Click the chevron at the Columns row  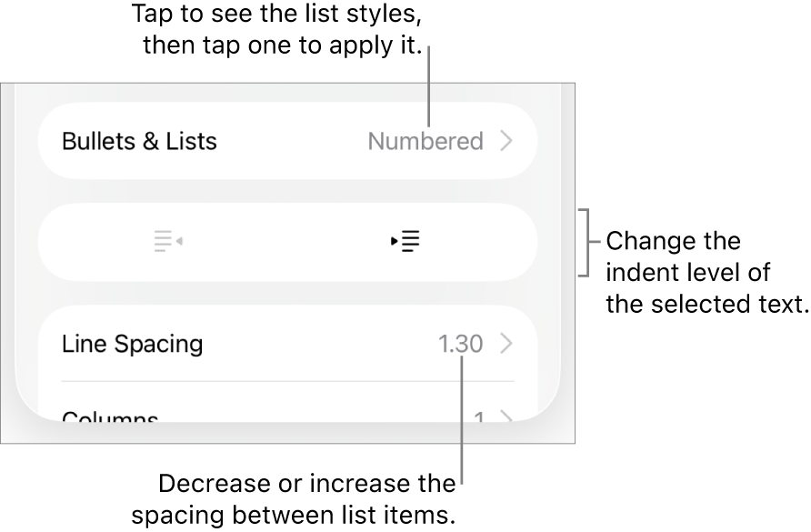[x=507, y=417]
